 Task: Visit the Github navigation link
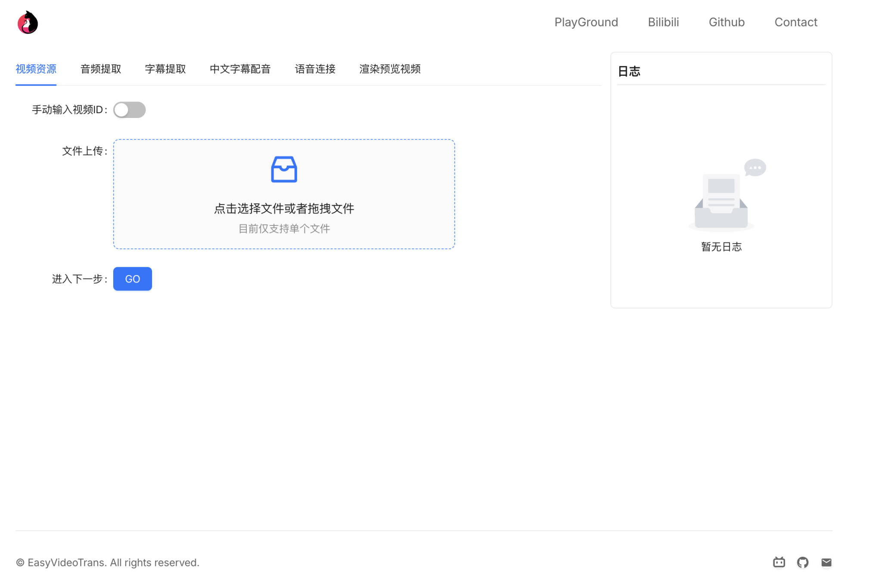point(727,22)
